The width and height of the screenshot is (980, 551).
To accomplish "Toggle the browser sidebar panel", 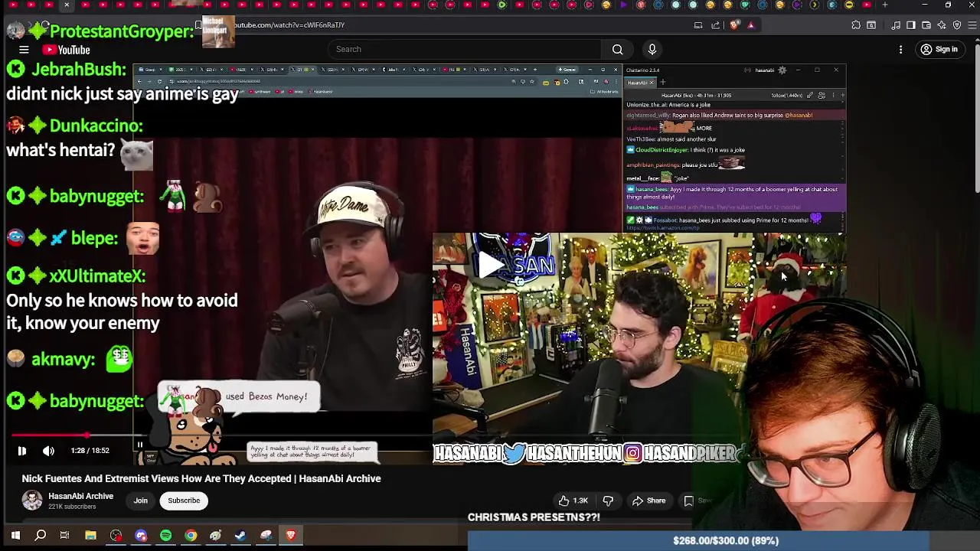I will tap(911, 24).
